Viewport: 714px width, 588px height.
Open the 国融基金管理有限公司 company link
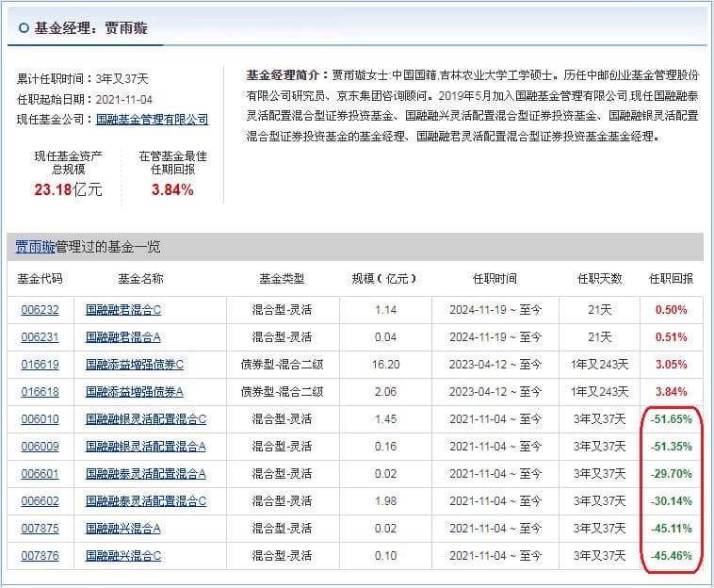(153, 120)
